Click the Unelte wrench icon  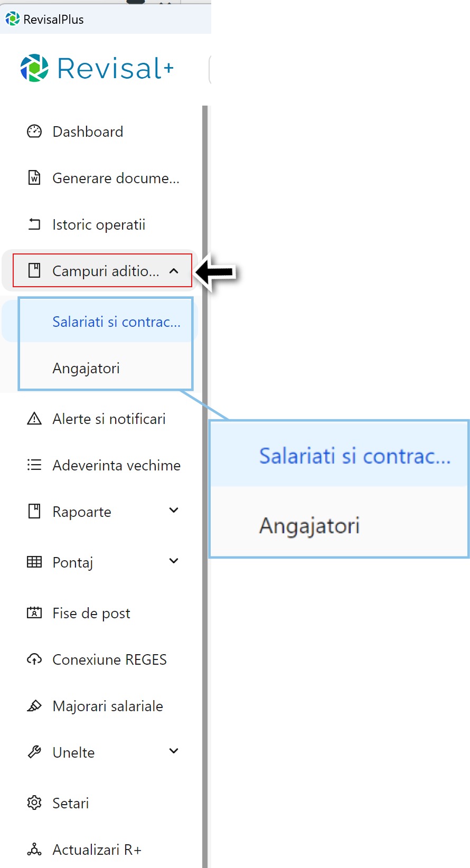[34, 751]
